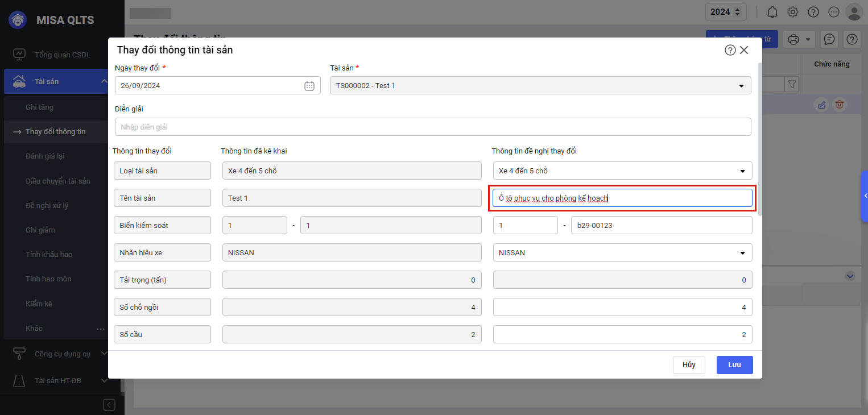This screenshot has width=868, height=415.
Task: Click the column filter funnel icon
Action: point(792,85)
